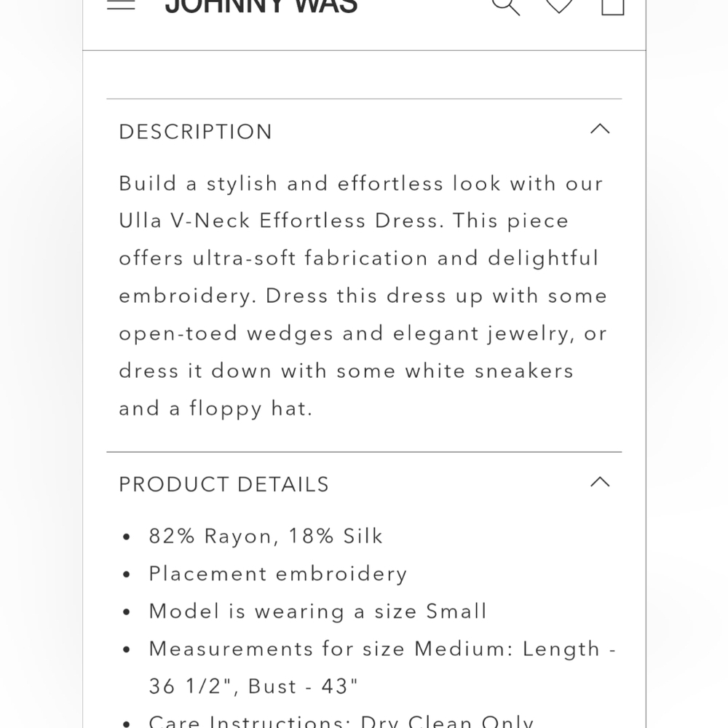Click the Care Instructions Dry Clean Only line
This screenshot has width=728, height=728.
(x=341, y=721)
